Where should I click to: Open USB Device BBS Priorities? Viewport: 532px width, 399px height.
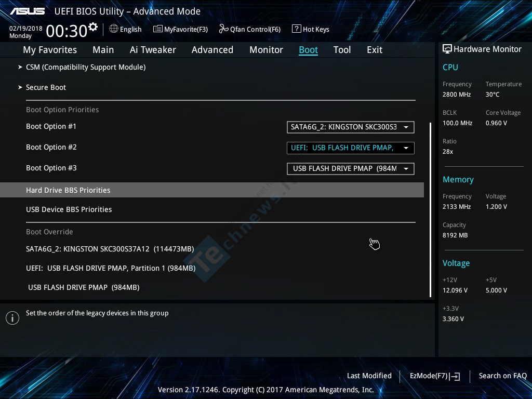(x=69, y=209)
